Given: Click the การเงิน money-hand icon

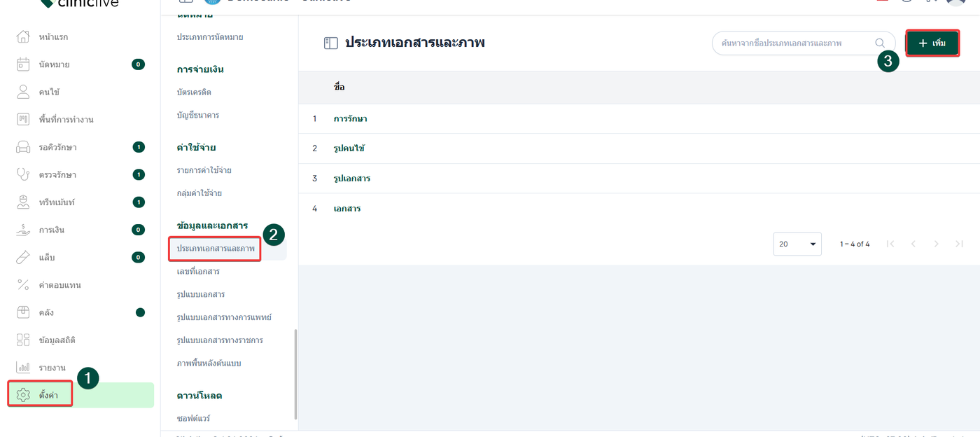Looking at the screenshot, I should [23, 230].
